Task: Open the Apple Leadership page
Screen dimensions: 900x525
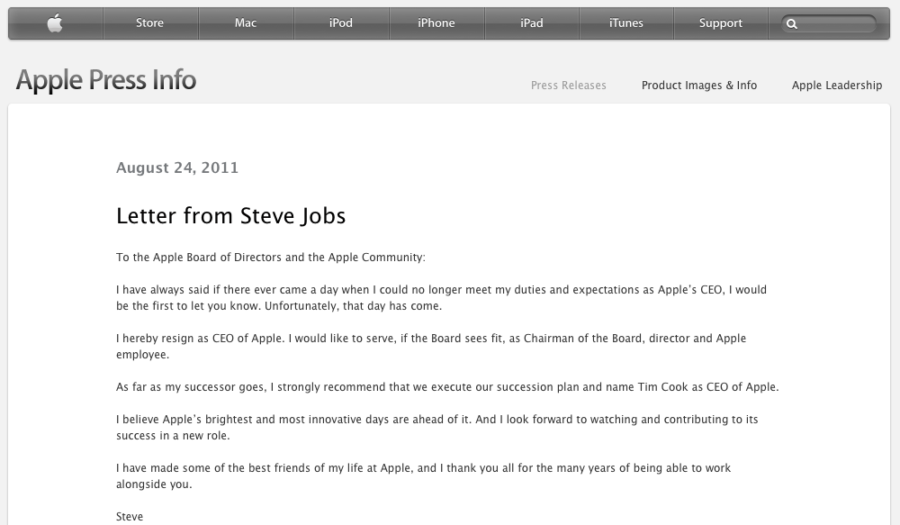Action: tap(837, 85)
